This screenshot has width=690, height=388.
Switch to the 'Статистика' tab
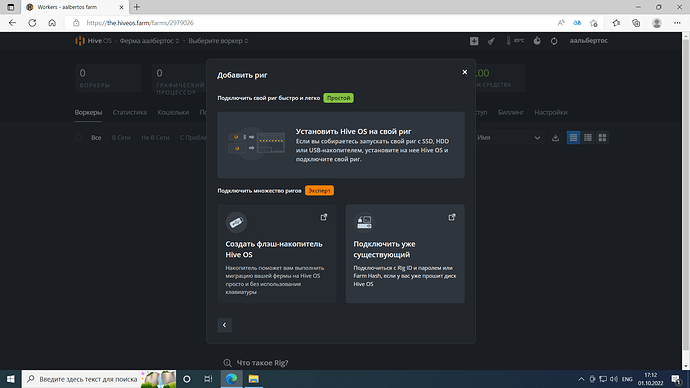click(130, 113)
